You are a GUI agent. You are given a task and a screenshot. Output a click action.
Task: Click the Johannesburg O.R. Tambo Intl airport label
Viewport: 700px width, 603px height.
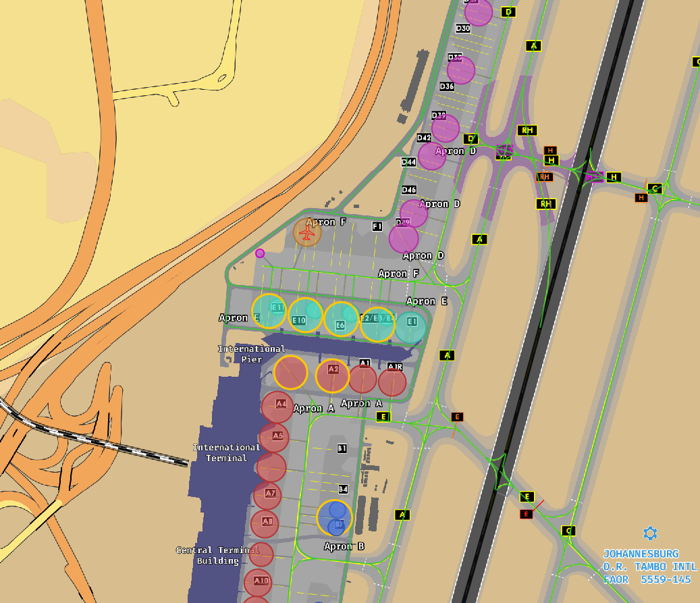[646, 567]
